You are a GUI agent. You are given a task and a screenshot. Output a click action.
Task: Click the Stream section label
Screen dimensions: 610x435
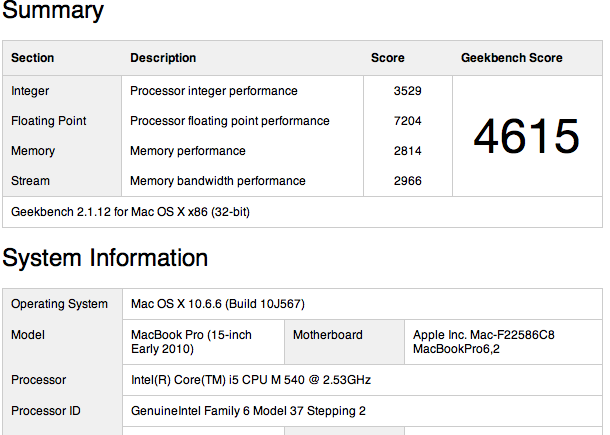tap(30, 181)
